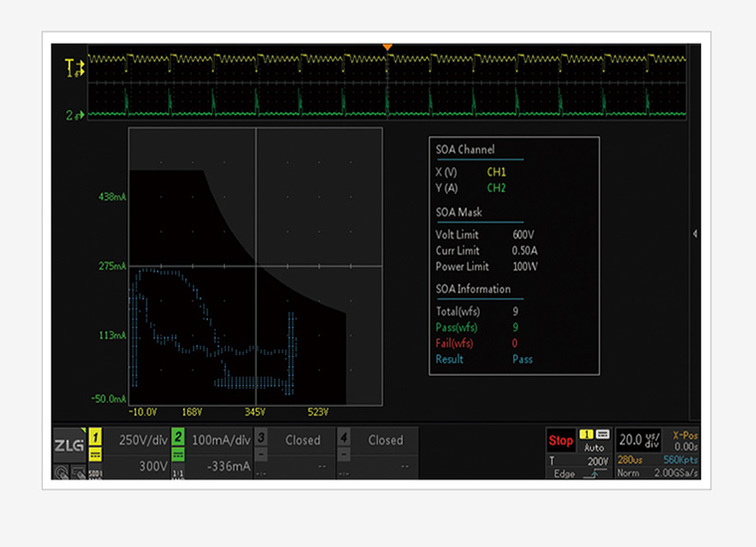The width and height of the screenshot is (756, 547).
Task: Change the 250V/div vertical scale
Action: 143,440
